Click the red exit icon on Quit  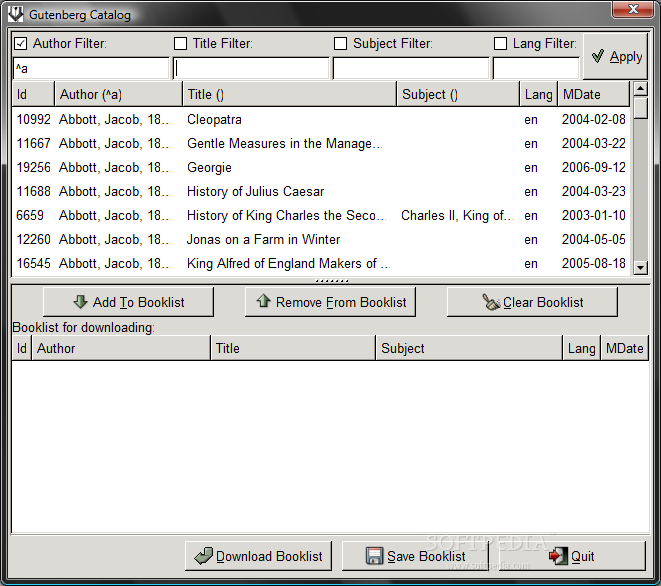pos(558,556)
